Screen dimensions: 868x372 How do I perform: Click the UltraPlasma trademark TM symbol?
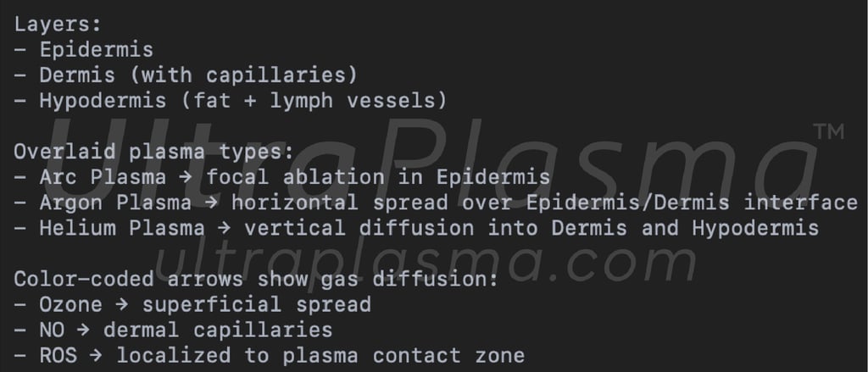[828, 131]
